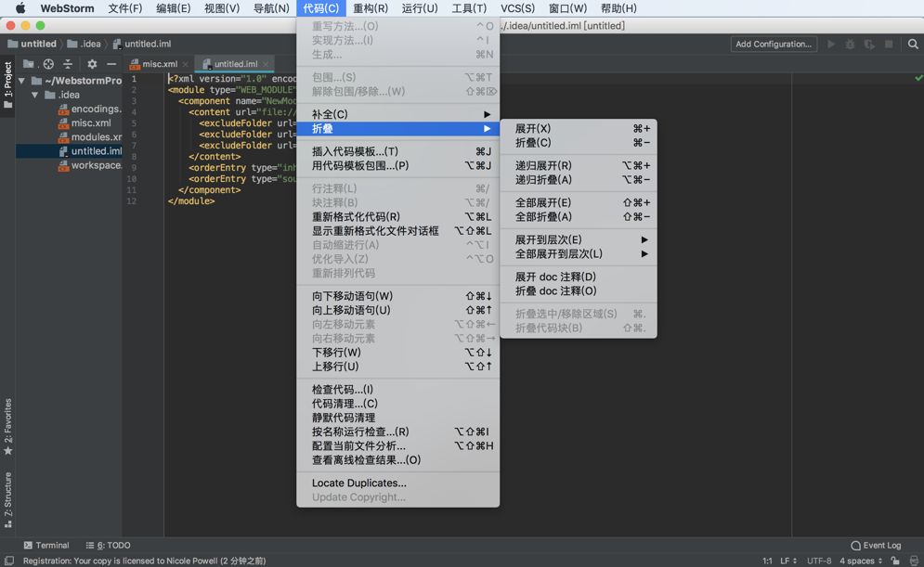Open the Event Log
The image size is (924, 567).
876,546
